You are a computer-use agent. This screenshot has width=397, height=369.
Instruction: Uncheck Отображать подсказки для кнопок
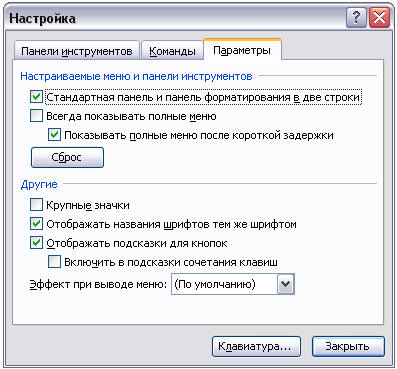36,243
